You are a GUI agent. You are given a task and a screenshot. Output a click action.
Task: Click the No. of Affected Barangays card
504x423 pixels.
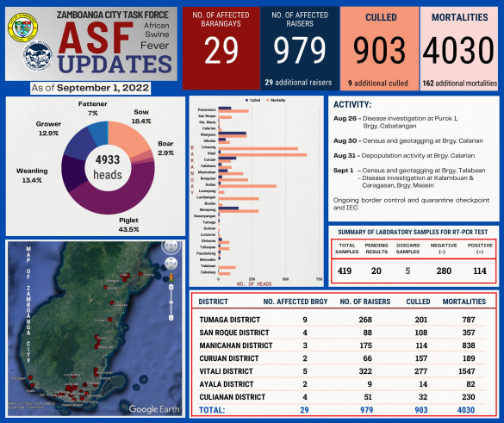(221, 48)
